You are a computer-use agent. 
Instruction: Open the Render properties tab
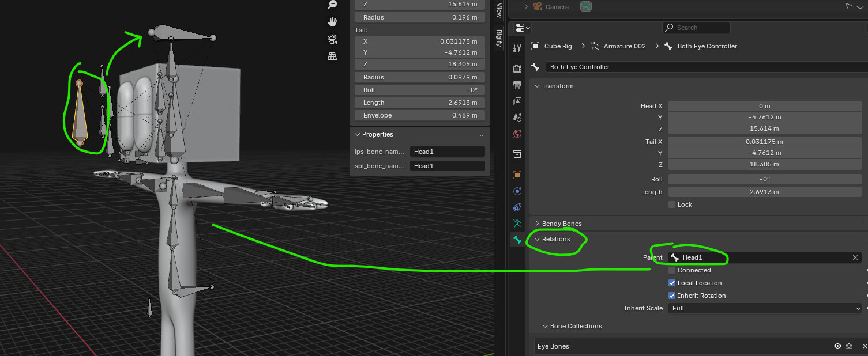[517, 69]
